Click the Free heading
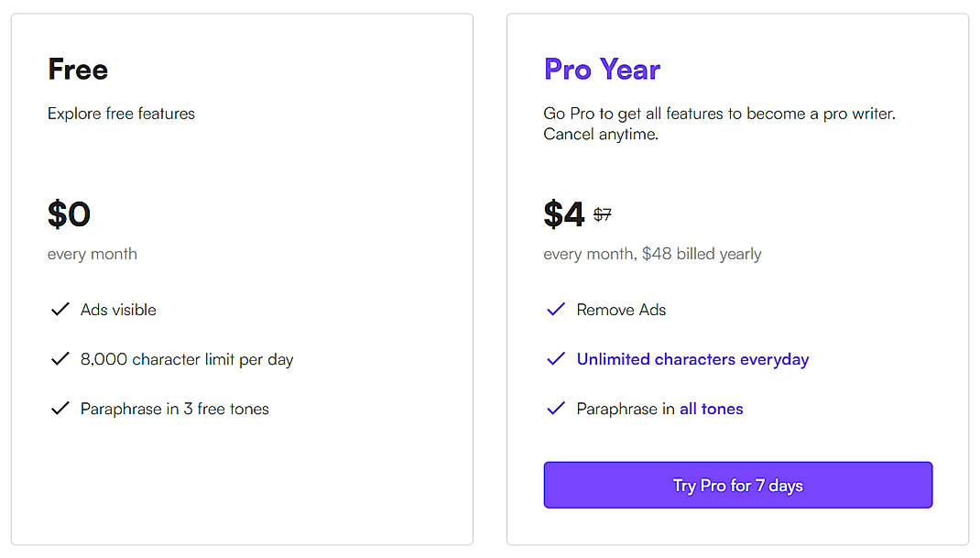This screenshot has height=558, width=980. 78,69
